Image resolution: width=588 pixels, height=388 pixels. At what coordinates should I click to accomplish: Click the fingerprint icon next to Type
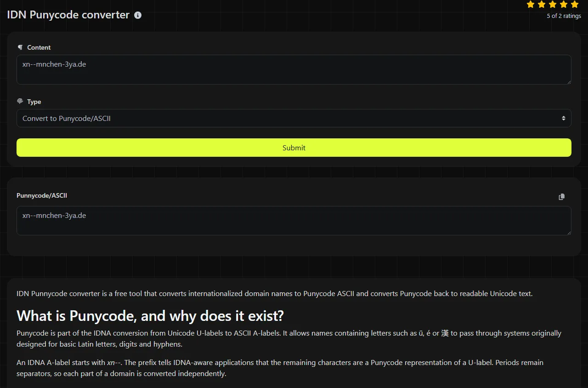tap(20, 101)
